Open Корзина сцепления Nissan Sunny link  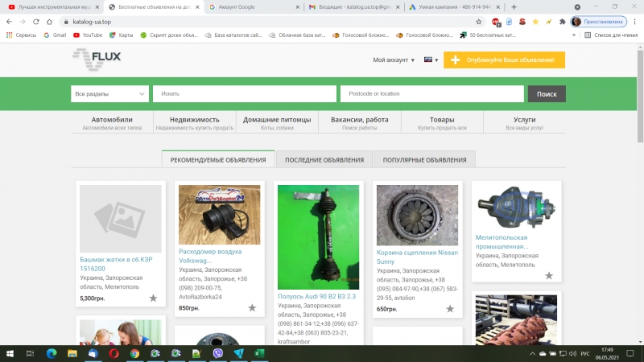click(x=417, y=257)
